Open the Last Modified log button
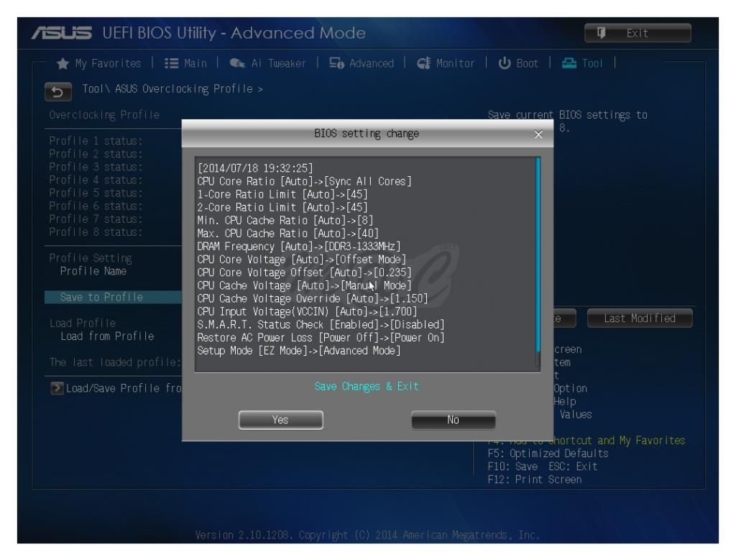The height and width of the screenshot is (560, 736). pos(639,318)
